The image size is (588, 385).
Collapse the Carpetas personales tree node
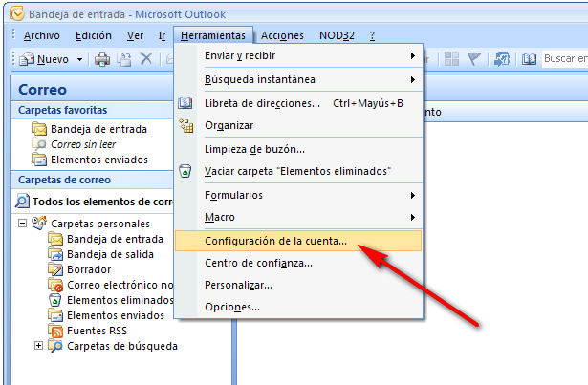23,223
